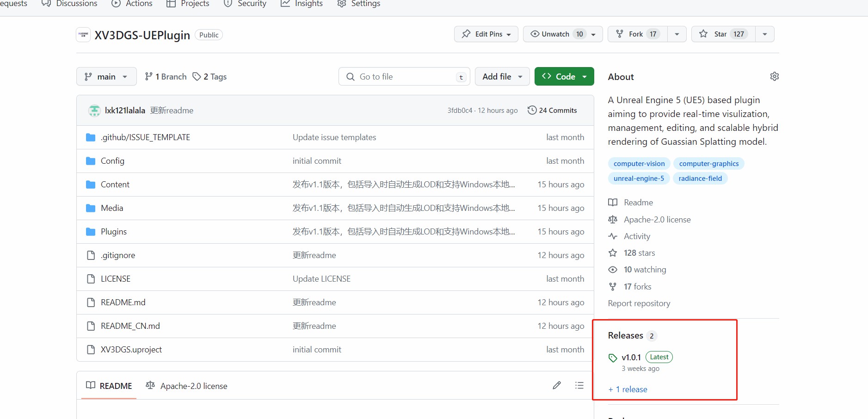Open the Discussions tab
The height and width of the screenshot is (419, 868).
pos(69,4)
